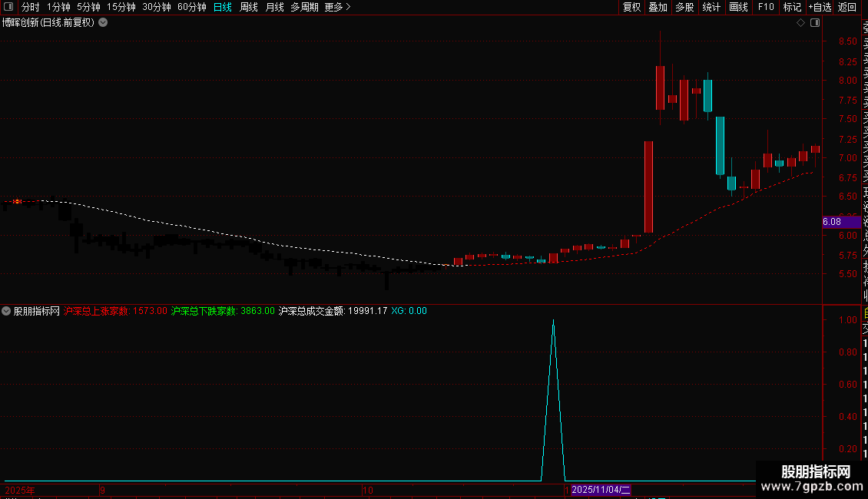Switch to 周线 weekly chart
This screenshot has height=499, width=868.
[249, 7]
